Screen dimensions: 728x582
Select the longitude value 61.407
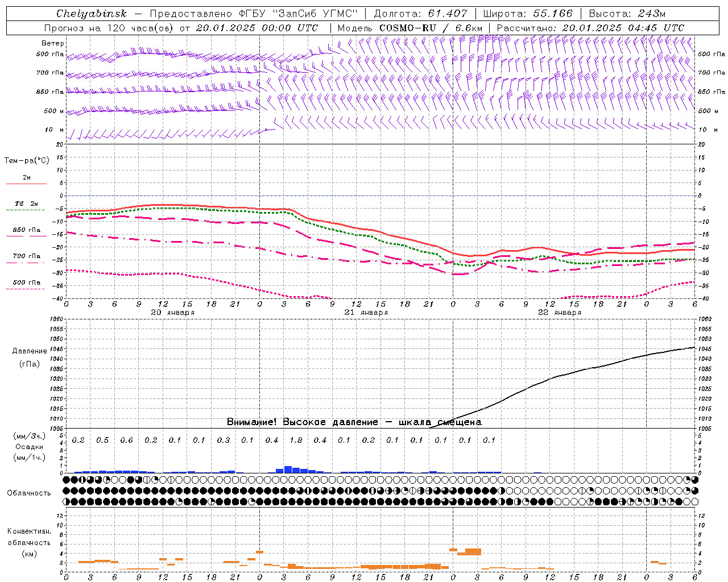point(448,14)
